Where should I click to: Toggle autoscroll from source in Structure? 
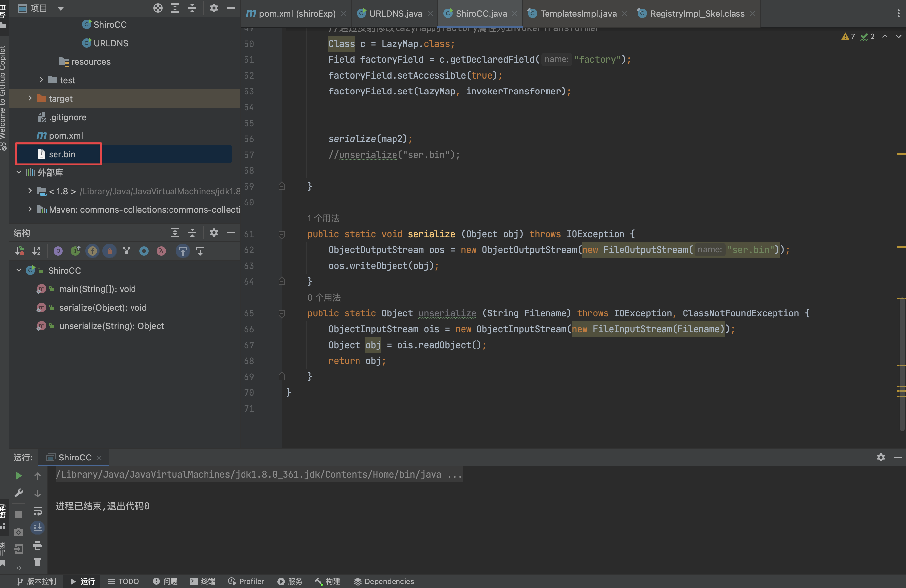click(x=200, y=251)
